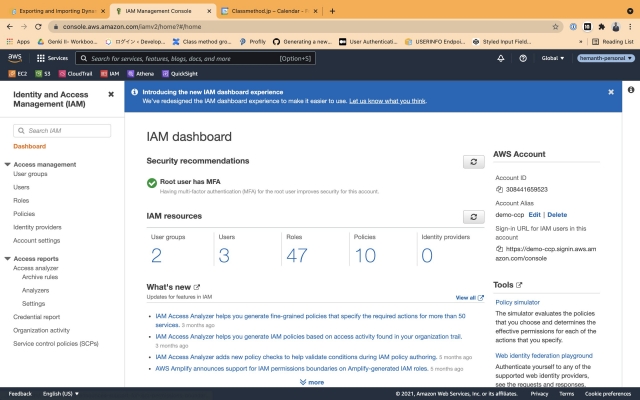Viewport: 640px width, 400px height.
Task: Open the Apps bookmarks shortcut
Action: pos(18,42)
